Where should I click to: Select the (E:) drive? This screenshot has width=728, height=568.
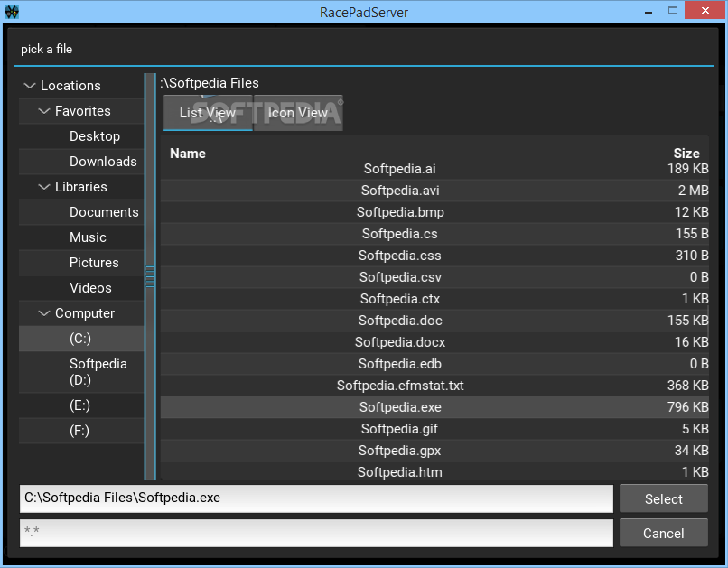[x=79, y=405]
